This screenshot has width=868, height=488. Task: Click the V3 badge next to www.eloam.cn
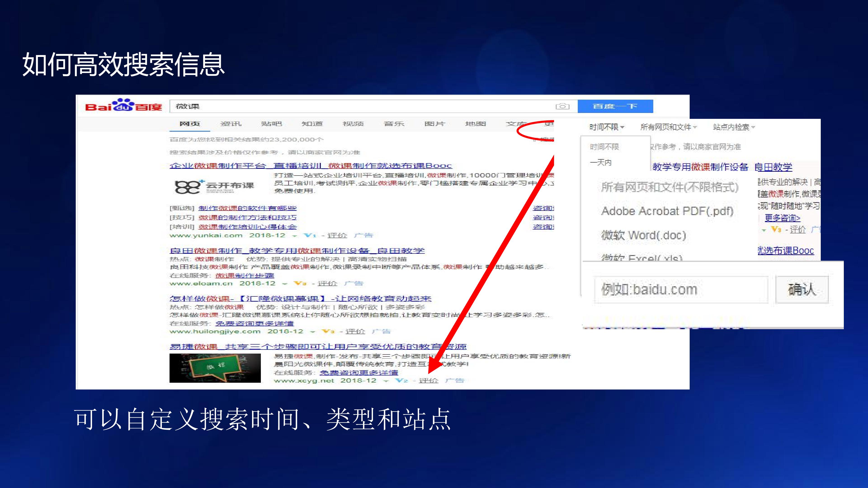pyautogui.click(x=300, y=284)
